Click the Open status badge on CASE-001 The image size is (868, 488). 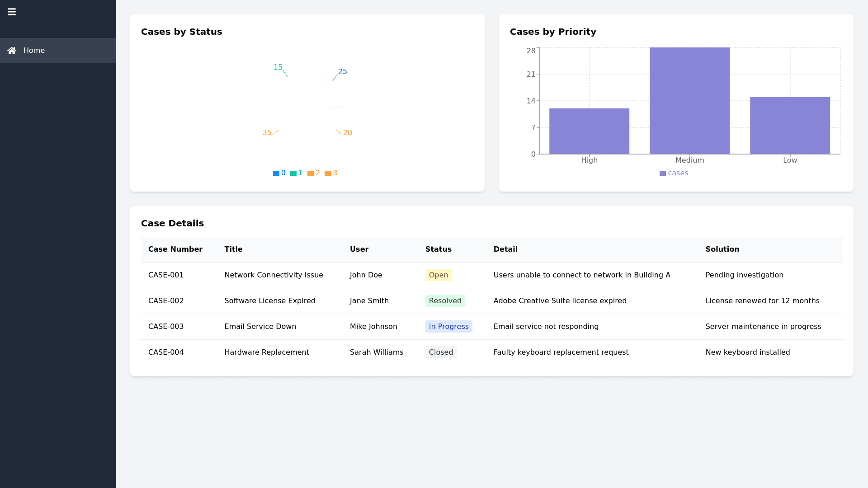[x=438, y=275]
